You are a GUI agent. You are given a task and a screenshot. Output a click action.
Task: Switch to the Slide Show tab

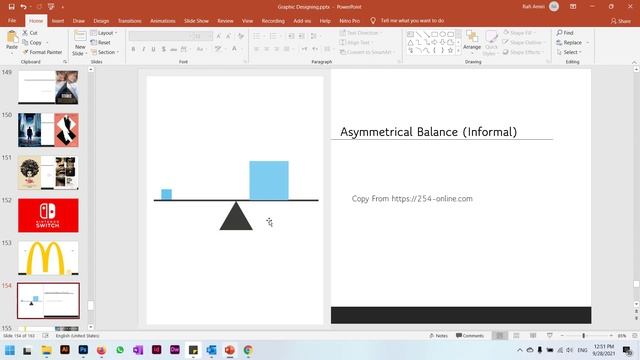196,21
